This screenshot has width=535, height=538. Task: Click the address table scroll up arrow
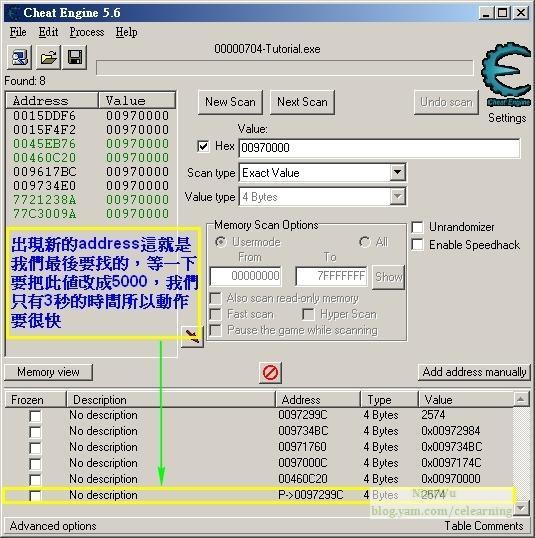(x=521, y=399)
